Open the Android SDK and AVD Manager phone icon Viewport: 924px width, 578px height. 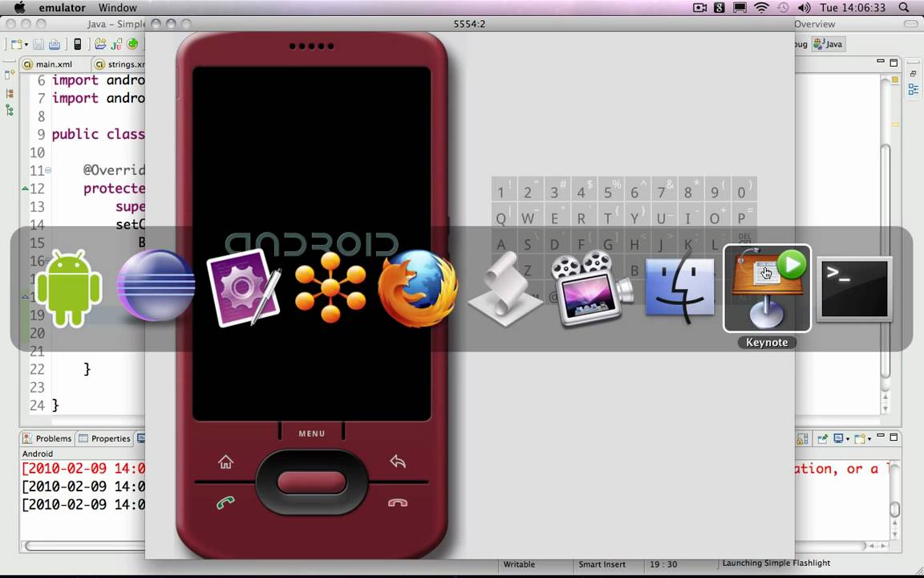77,44
